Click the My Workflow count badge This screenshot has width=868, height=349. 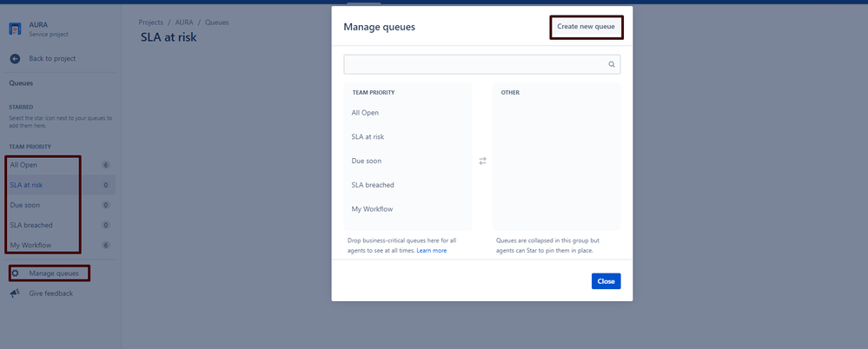(x=106, y=245)
